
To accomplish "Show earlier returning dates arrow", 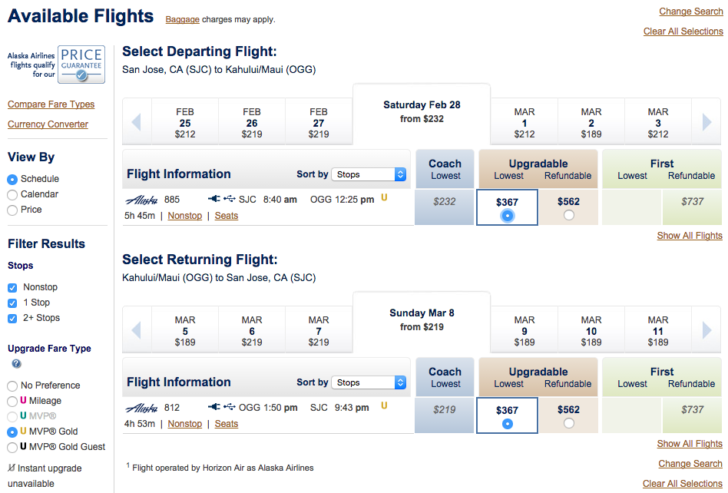I will (136, 331).
